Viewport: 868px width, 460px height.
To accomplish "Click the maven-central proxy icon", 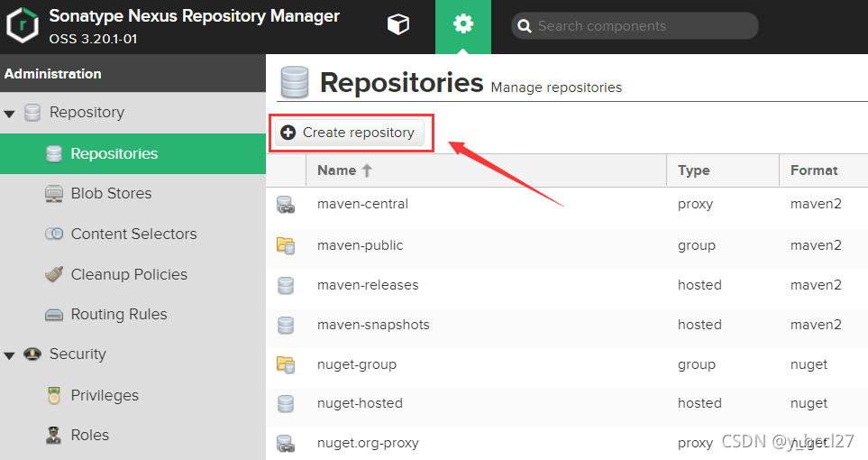I will pyautogui.click(x=286, y=205).
